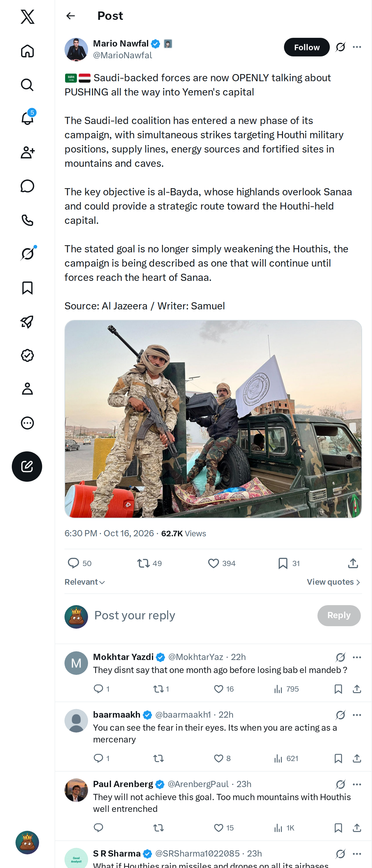
Task: Like the main post with 394 likes
Action: 221,563
